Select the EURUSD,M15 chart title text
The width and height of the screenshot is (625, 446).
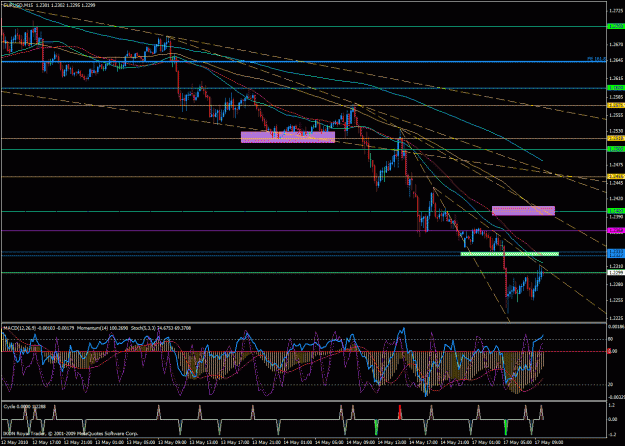click(18, 5)
